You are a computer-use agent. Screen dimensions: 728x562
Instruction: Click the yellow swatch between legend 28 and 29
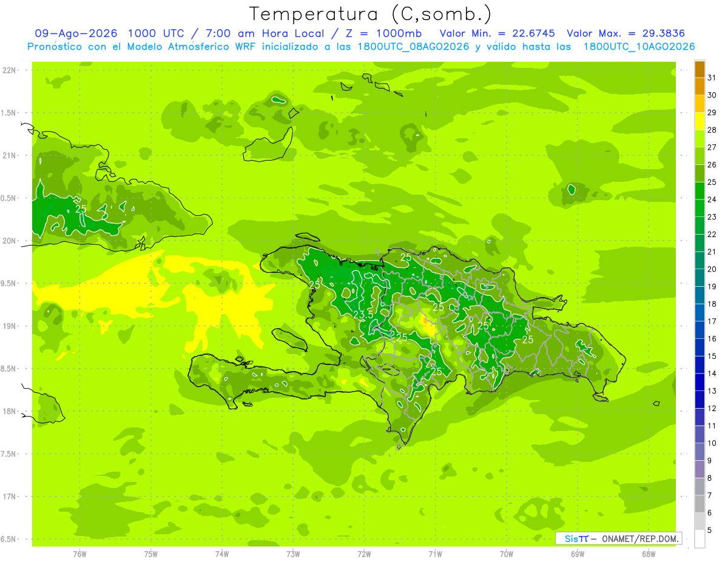[699, 121]
